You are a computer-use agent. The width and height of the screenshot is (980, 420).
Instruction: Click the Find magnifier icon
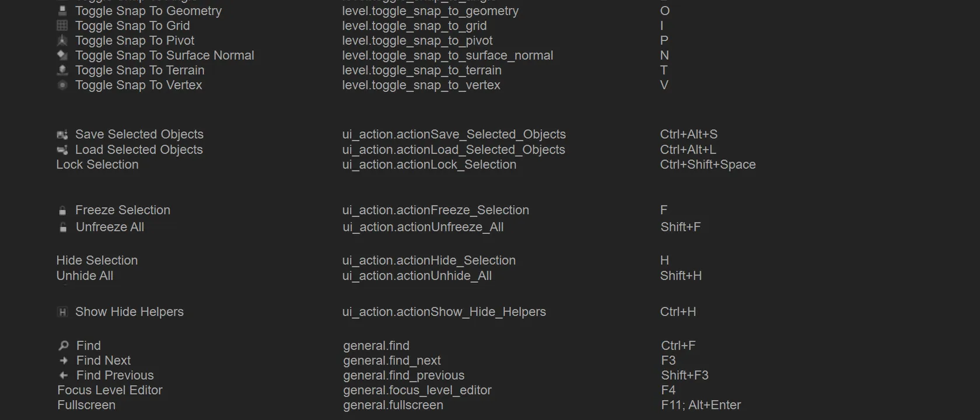64,346
